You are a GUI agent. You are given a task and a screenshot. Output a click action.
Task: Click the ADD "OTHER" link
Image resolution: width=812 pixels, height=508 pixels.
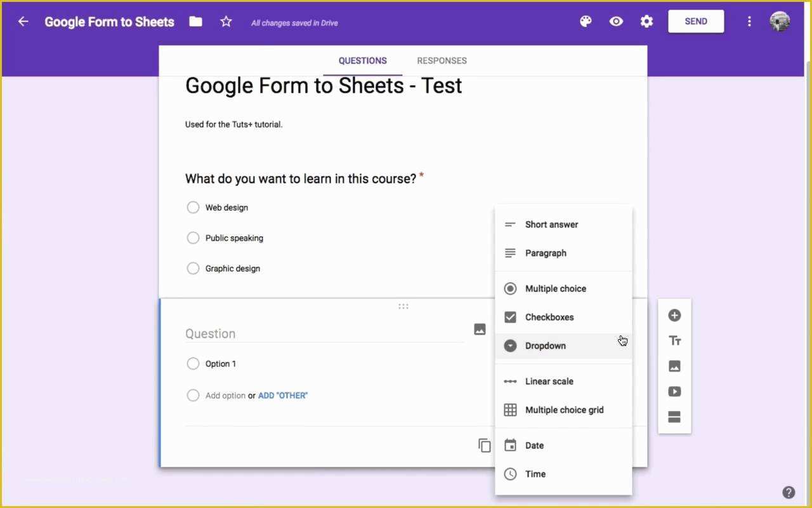283,395
